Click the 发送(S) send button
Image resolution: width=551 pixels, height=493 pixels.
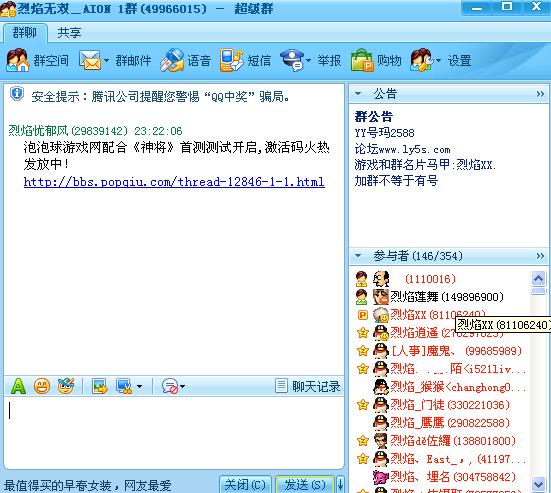click(x=305, y=485)
